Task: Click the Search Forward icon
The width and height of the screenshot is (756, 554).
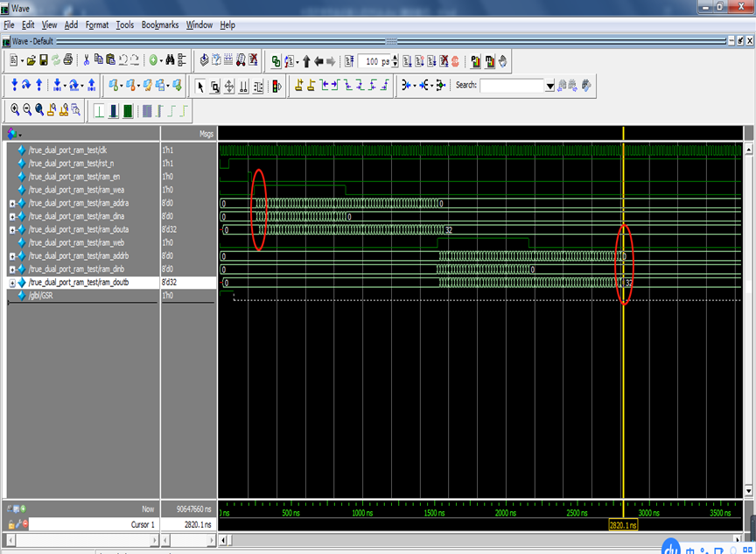Action: (x=573, y=86)
